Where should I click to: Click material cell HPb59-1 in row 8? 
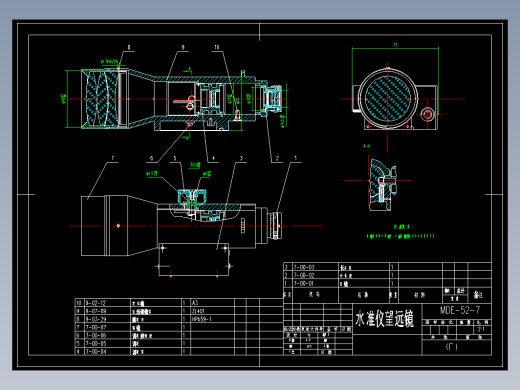coord(201,319)
